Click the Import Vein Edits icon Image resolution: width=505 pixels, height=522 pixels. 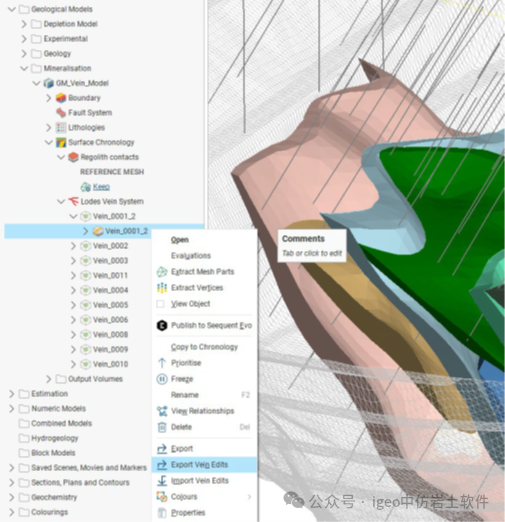(x=162, y=481)
